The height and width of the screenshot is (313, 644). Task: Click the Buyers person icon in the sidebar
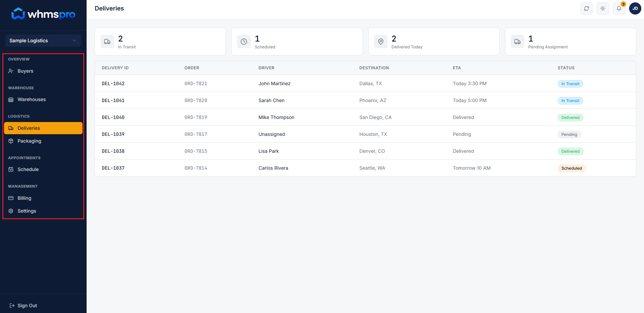pyautogui.click(x=11, y=71)
